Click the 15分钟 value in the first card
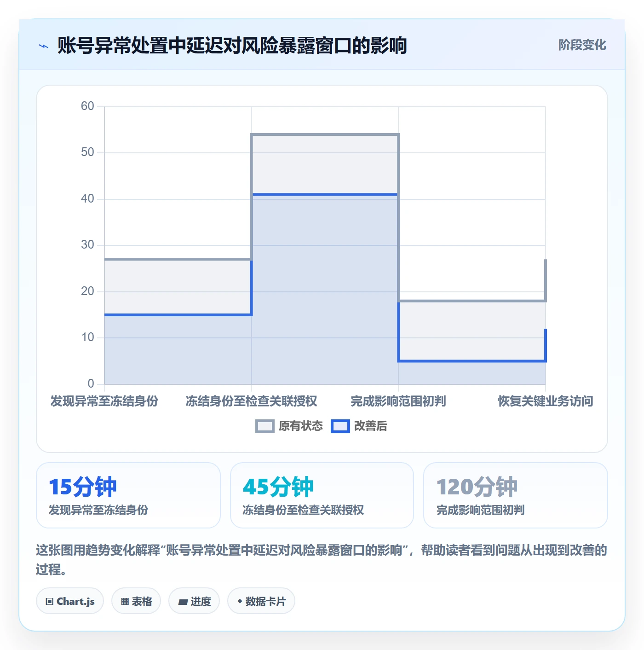The height and width of the screenshot is (650, 644). 83,487
